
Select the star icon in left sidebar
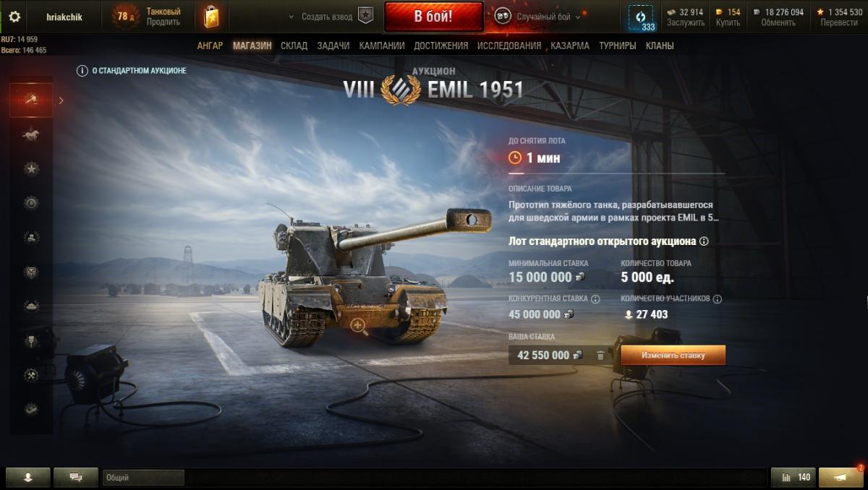[31, 169]
